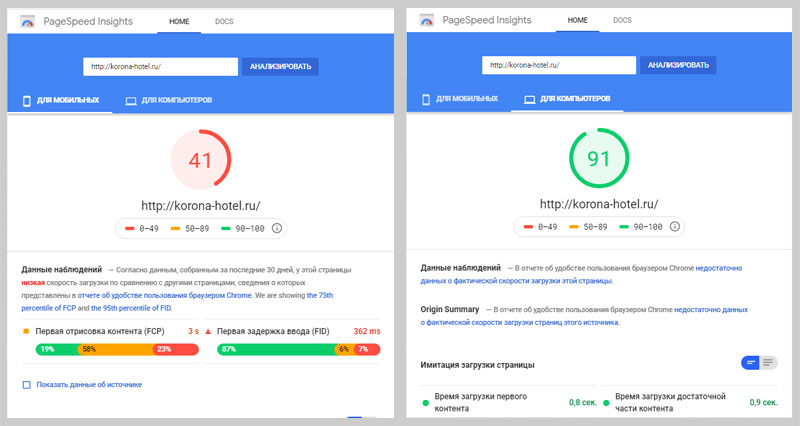
Task: Switch to expanded metrics view toggle
Action: pyautogui.click(x=768, y=363)
